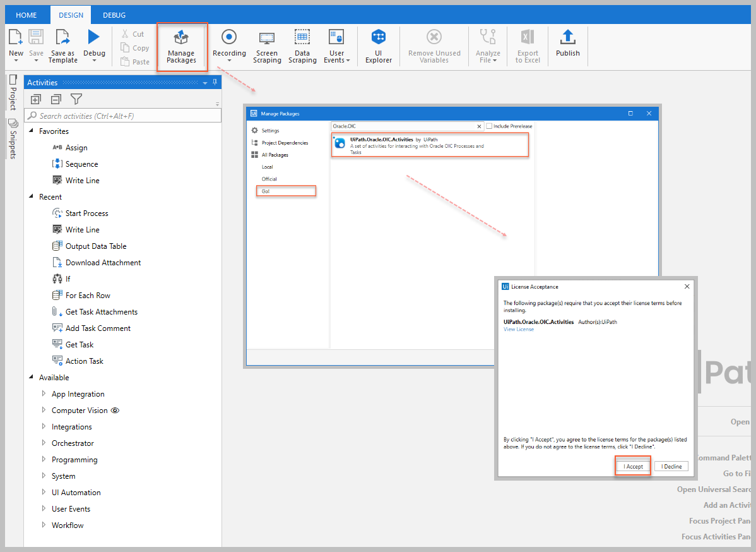Publish the project
756x552 pixels.
pos(567,44)
